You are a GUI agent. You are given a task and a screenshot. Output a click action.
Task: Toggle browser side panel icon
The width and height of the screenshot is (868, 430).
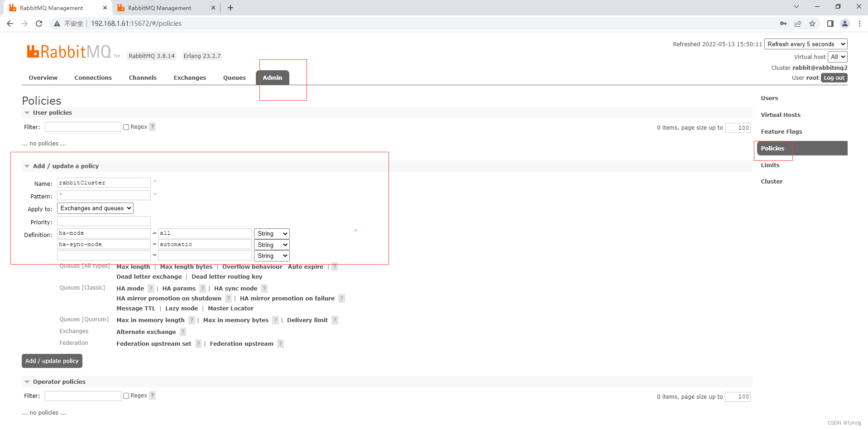(830, 24)
